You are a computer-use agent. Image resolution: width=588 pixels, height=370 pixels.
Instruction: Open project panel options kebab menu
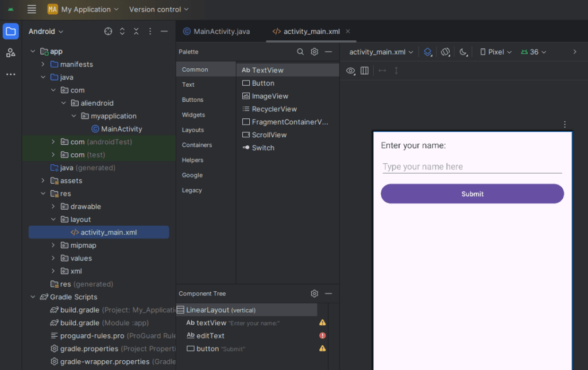(x=150, y=32)
